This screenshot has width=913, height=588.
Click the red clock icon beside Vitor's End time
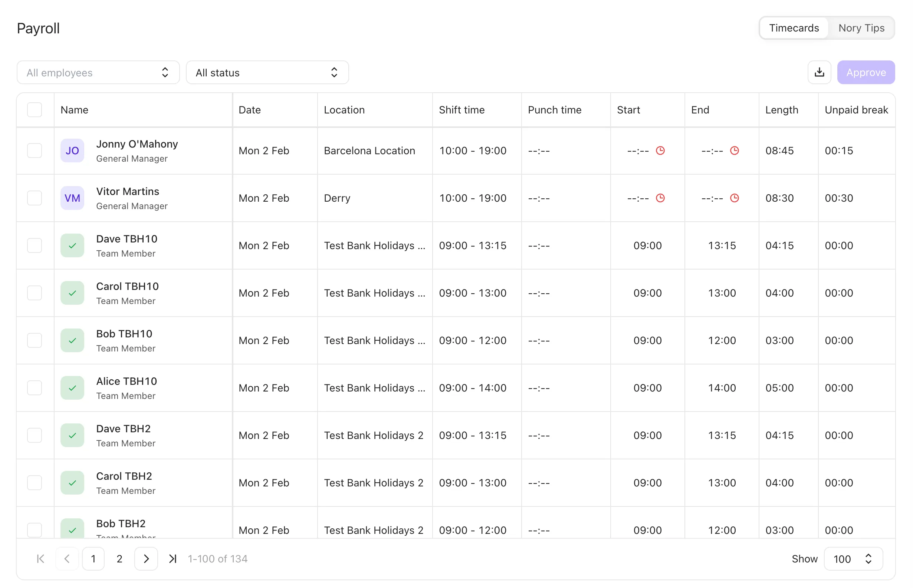coord(735,198)
